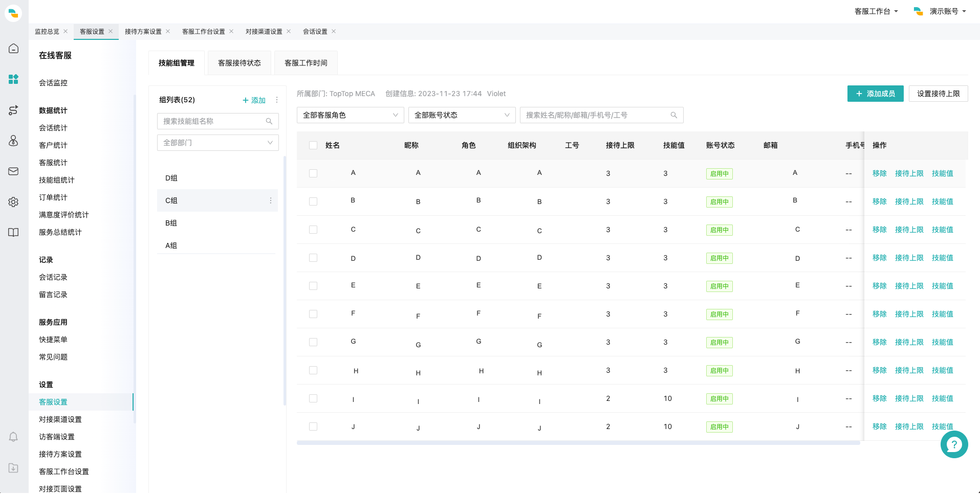The height and width of the screenshot is (494, 980).
Task: Close the 接待方案设置 tab
Action: coord(168,31)
